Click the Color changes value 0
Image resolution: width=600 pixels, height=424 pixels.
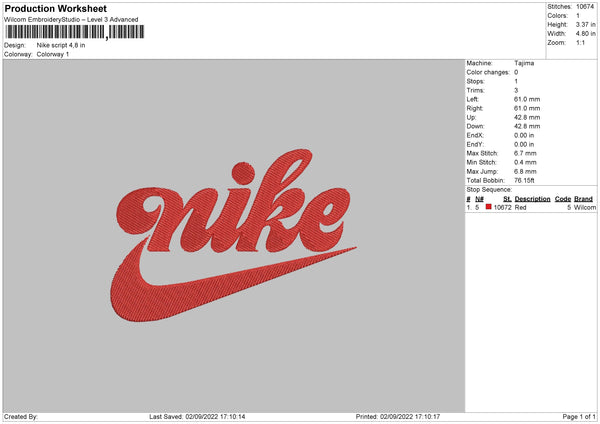click(516, 72)
